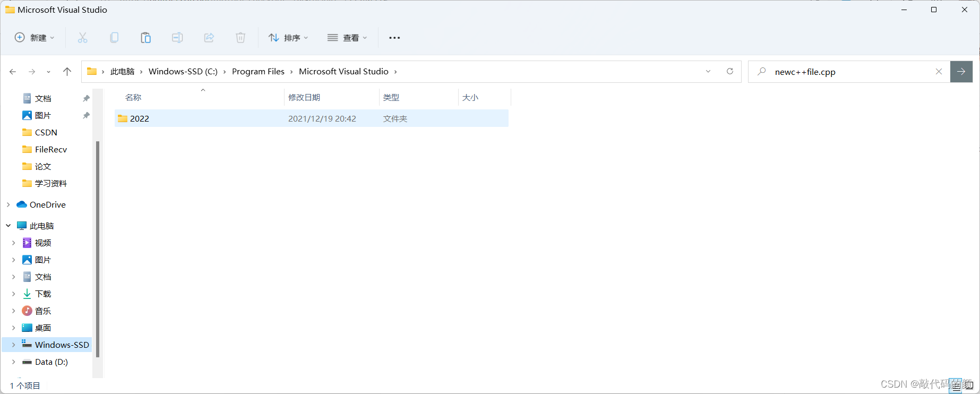Expand address bar history dropdown
Viewport: 980px width, 394px height.
708,72
